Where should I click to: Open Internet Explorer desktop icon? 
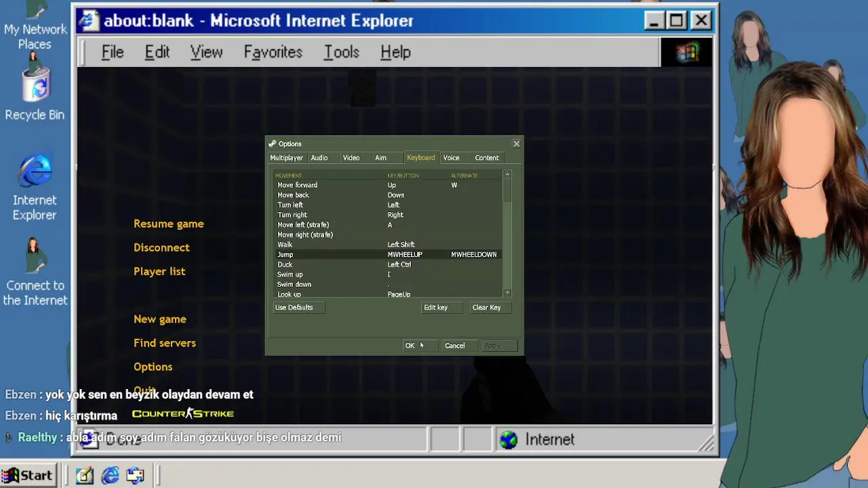pyautogui.click(x=35, y=187)
